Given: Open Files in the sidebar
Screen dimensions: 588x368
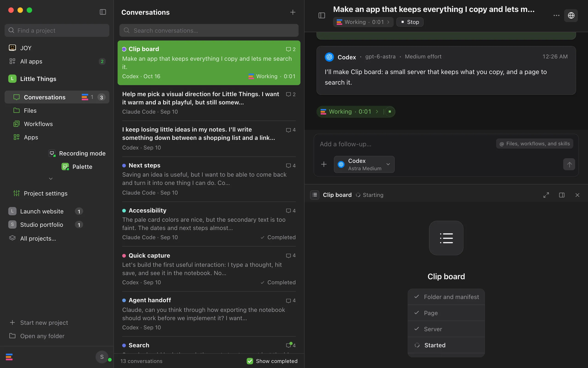Looking at the screenshot, I should tap(57, 110).
